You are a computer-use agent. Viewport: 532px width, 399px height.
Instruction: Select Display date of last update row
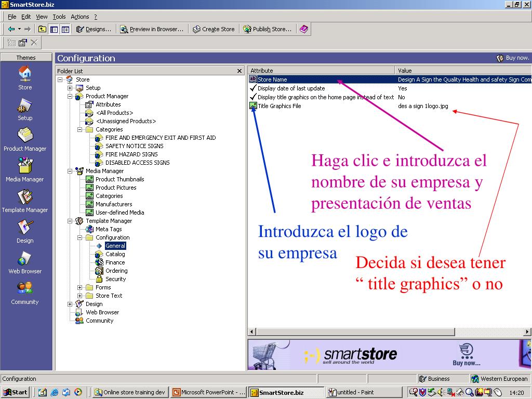(x=390, y=88)
